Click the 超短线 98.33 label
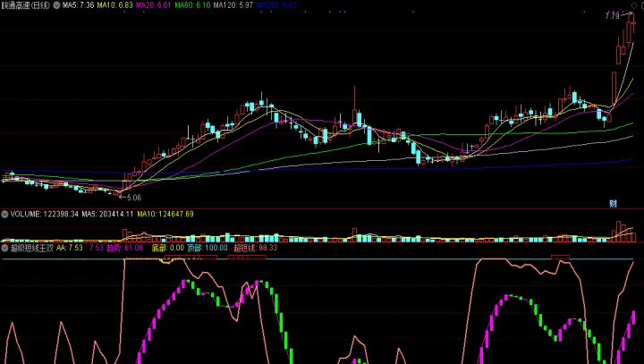 click(x=254, y=248)
